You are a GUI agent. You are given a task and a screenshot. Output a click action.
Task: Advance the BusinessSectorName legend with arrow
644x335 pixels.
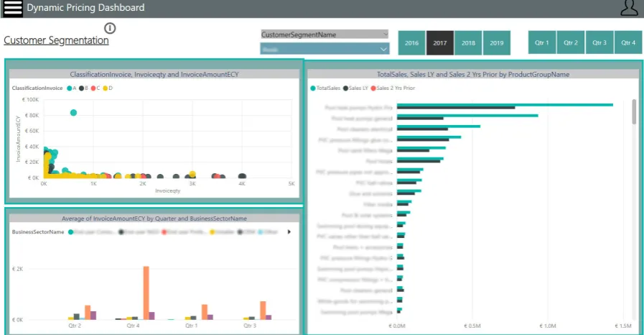tap(289, 231)
